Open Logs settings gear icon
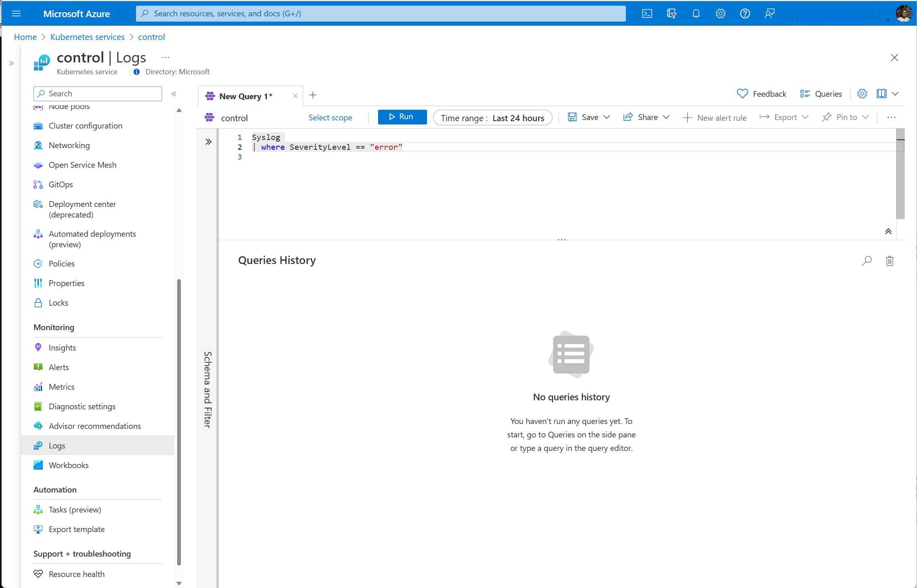 point(862,94)
